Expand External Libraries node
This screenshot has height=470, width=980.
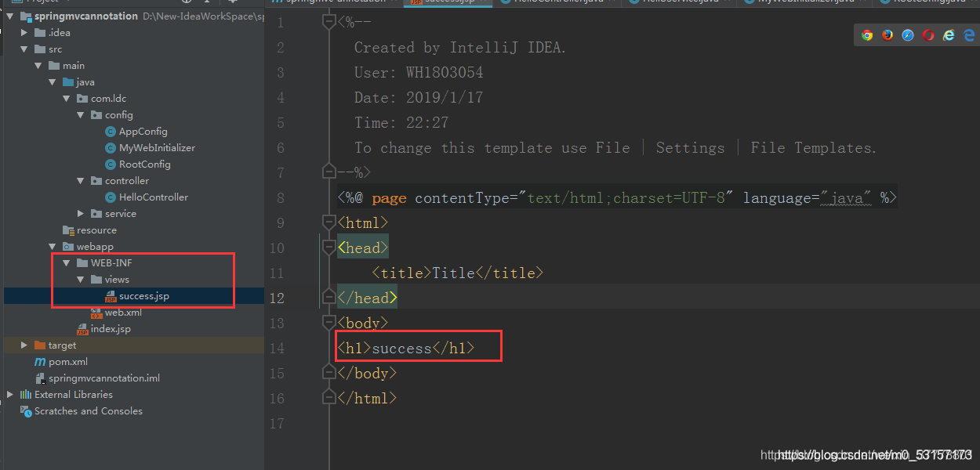pos(9,395)
